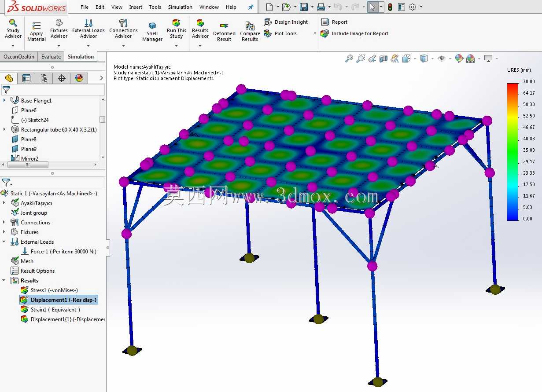The image size is (542, 392).
Task: Open External Loads Advisor
Action: point(88,29)
